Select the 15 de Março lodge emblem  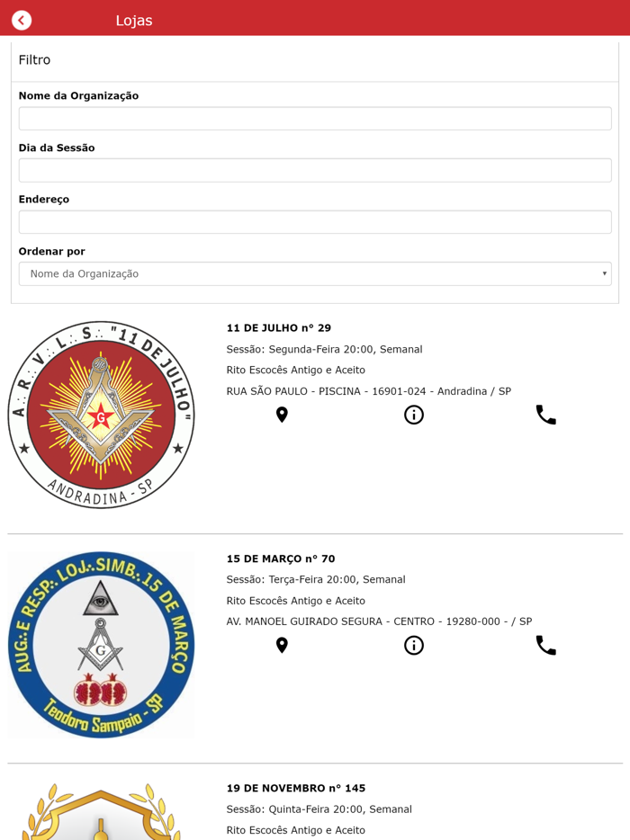click(x=102, y=645)
